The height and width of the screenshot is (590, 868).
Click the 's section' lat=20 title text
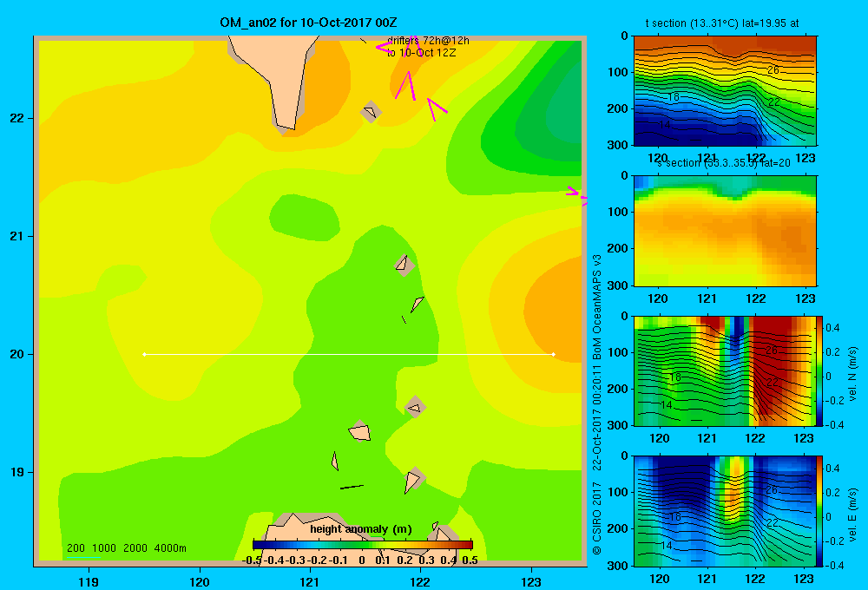click(x=724, y=163)
